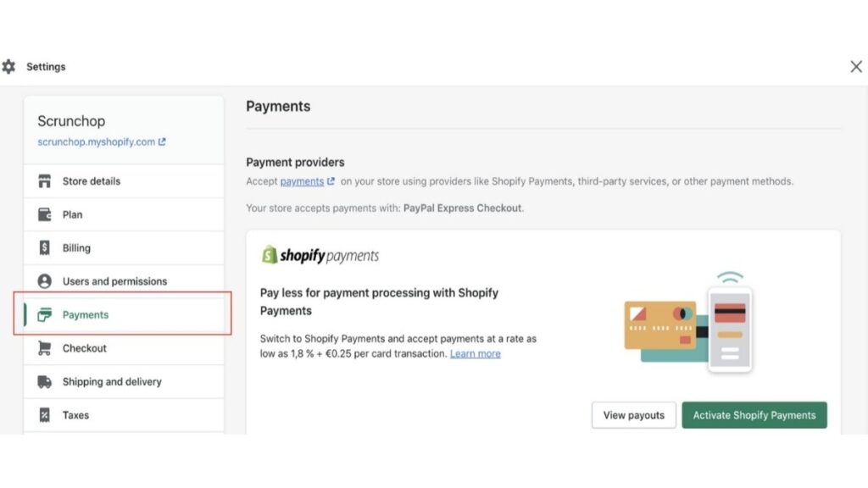The width and height of the screenshot is (868, 488).
Task: Click the Checkout shopping cart icon
Action: tap(43, 348)
